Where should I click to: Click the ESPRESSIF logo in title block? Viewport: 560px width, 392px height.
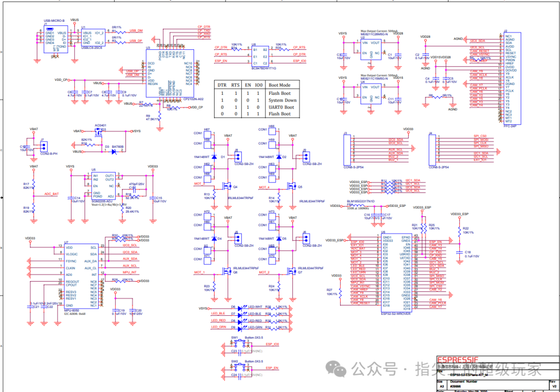[458, 360]
